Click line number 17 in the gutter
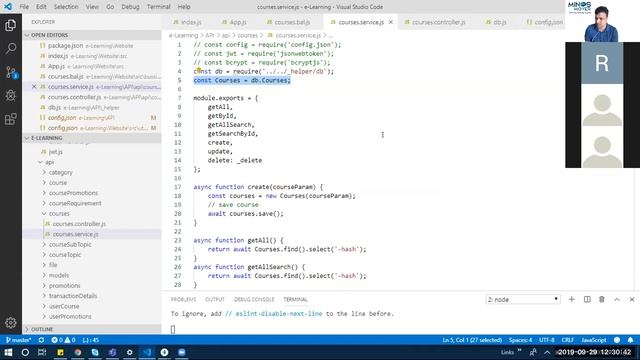640x360 pixels. 178,187
